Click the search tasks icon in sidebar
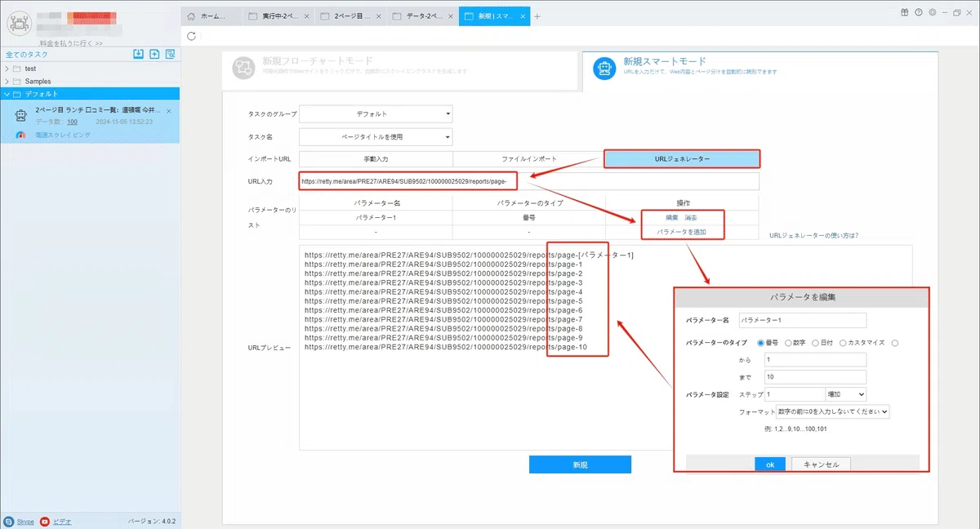Image resolution: width=980 pixels, height=529 pixels. pyautogui.click(x=170, y=54)
